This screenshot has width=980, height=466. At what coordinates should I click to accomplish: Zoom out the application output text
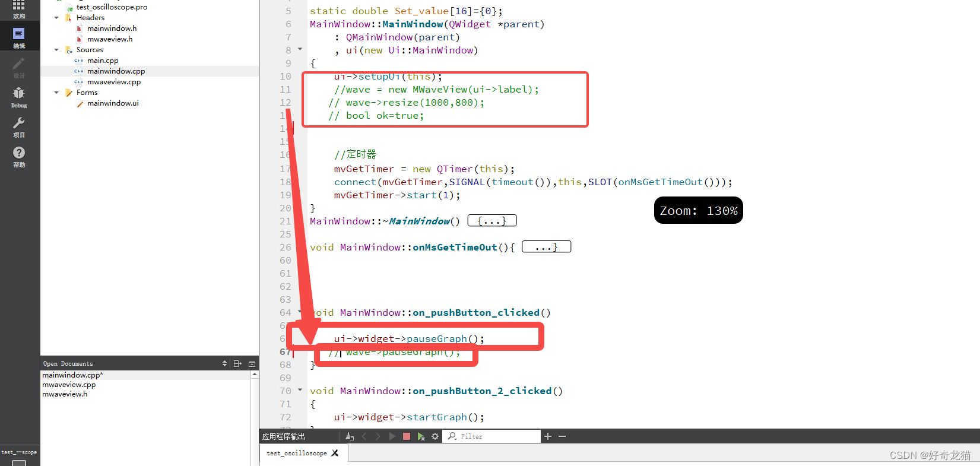(x=562, y=436)
